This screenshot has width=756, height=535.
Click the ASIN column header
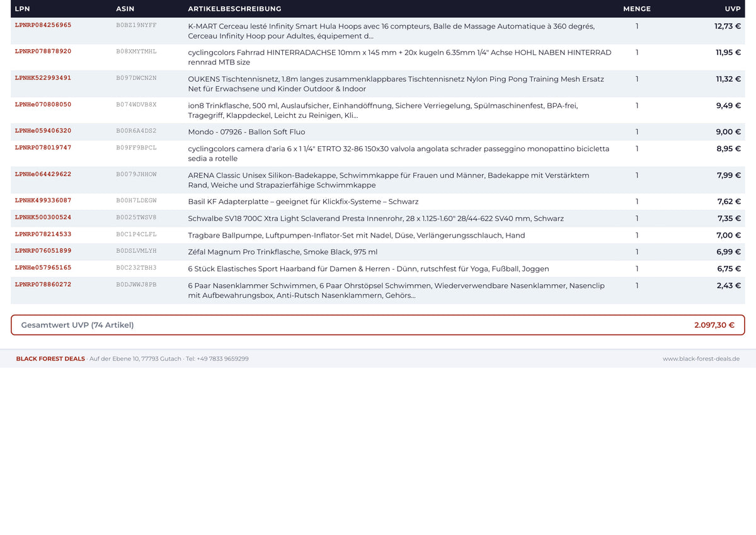[x=125, y=9]
